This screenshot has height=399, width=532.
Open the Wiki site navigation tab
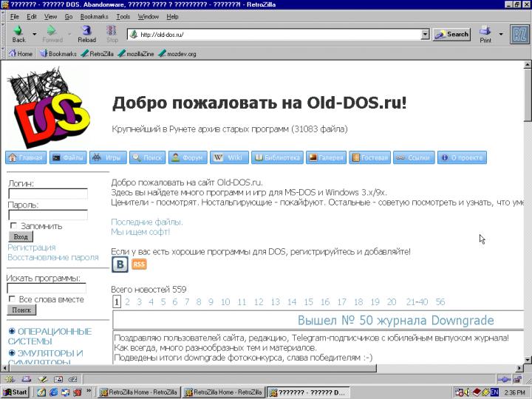[229, 157]
